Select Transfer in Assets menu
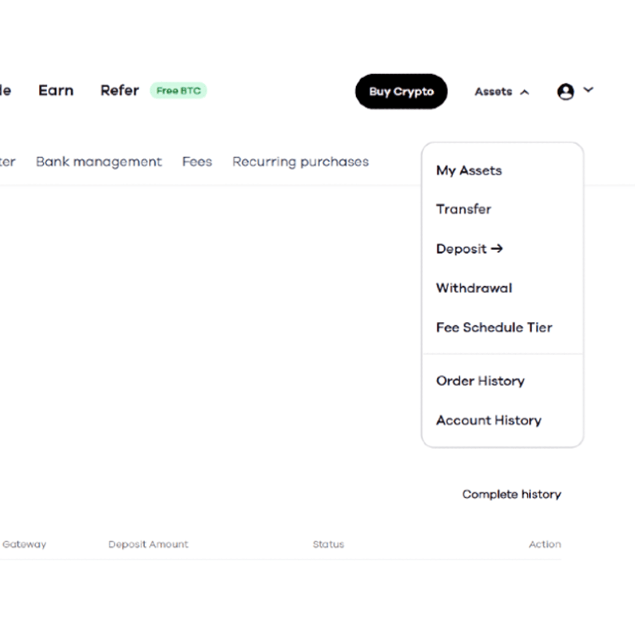Screen dimensions: 644x644 [x=464, y=209]
